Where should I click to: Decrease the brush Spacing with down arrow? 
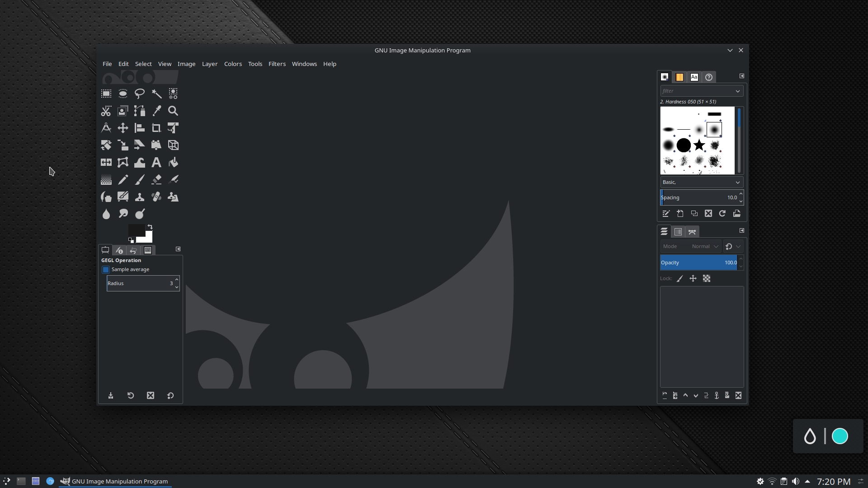(741, 201)
